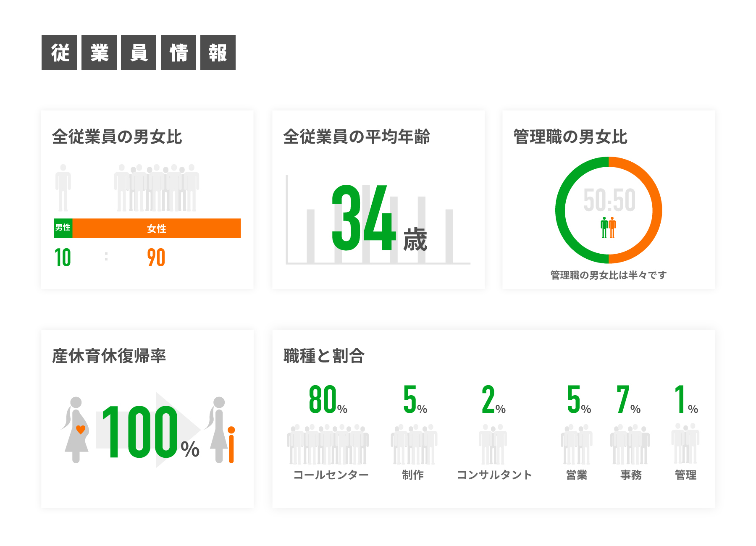Image resolution: width=756 pixels, height=546 pixels.
Task: Click the 歳 character beside 34
Action: tap(415, 240)
